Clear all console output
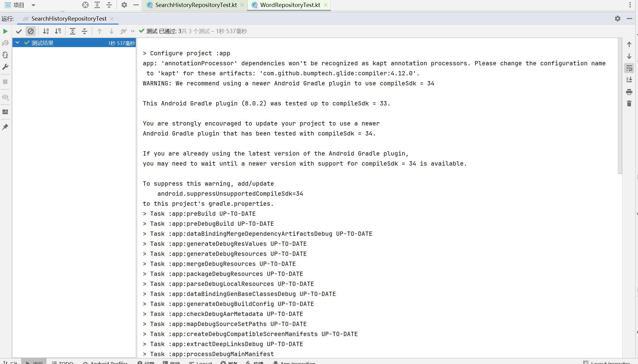 (629, 104)
